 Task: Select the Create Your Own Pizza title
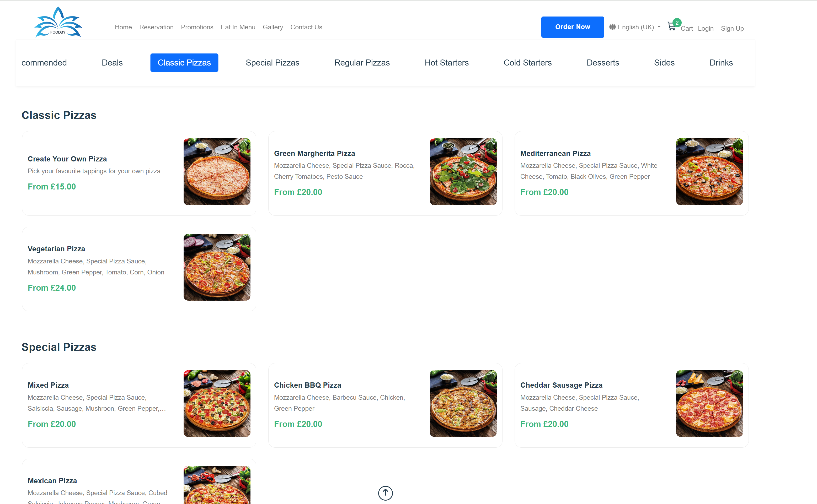pos(67,159)
